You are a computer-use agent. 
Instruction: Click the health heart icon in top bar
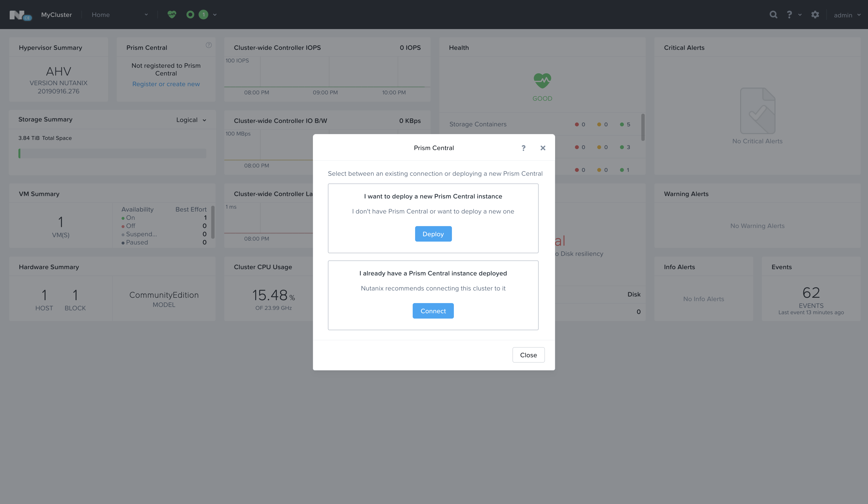172,15
